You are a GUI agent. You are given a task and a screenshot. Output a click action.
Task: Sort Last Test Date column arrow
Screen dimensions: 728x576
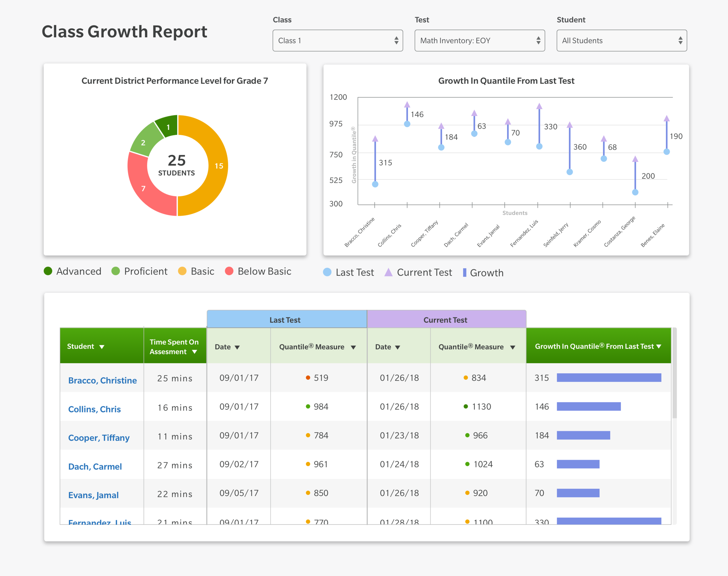coord(237,347)
